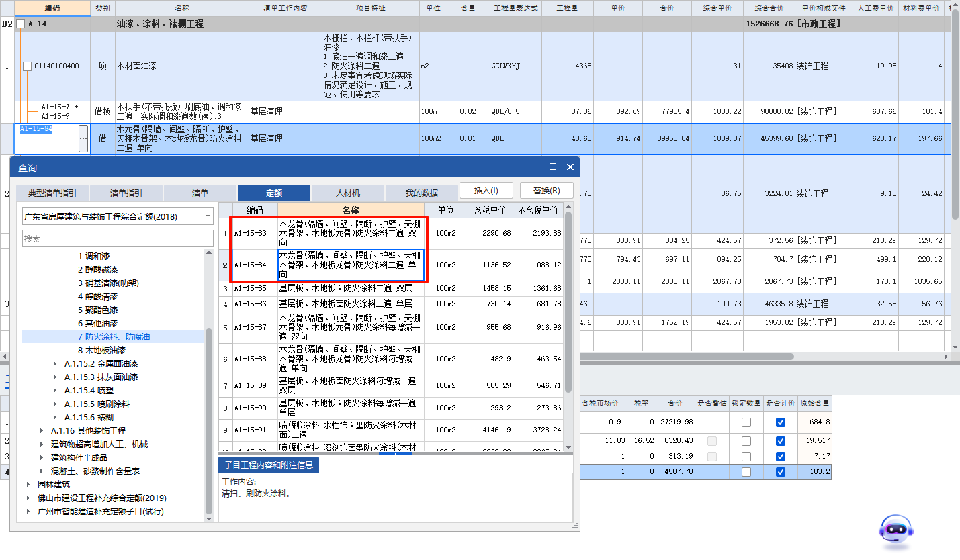The width and height of the screenshot is (960, 560).
Task: Expand the A.1.15.2 金属面油漆 node
Action: [55, 364]
